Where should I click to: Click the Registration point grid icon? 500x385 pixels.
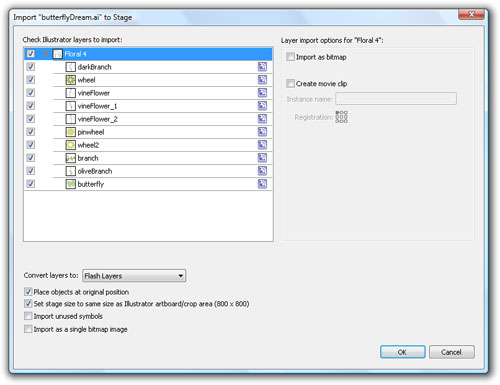[x=341, y=117]
